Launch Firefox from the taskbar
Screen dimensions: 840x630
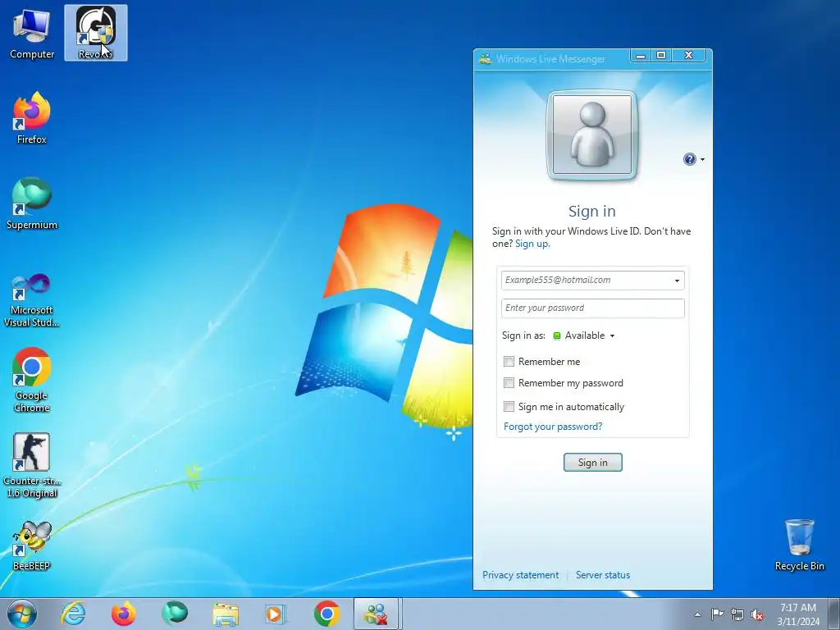point(124,614)
